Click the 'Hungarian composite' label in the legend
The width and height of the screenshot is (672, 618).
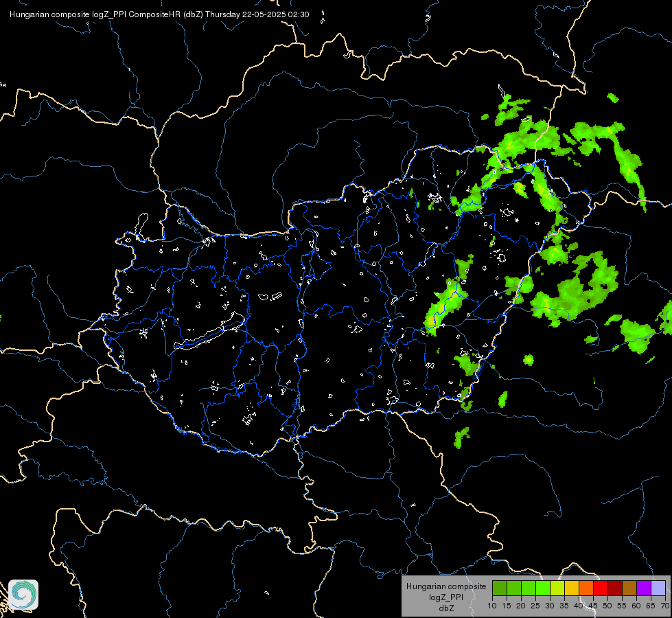coord(446,586)
